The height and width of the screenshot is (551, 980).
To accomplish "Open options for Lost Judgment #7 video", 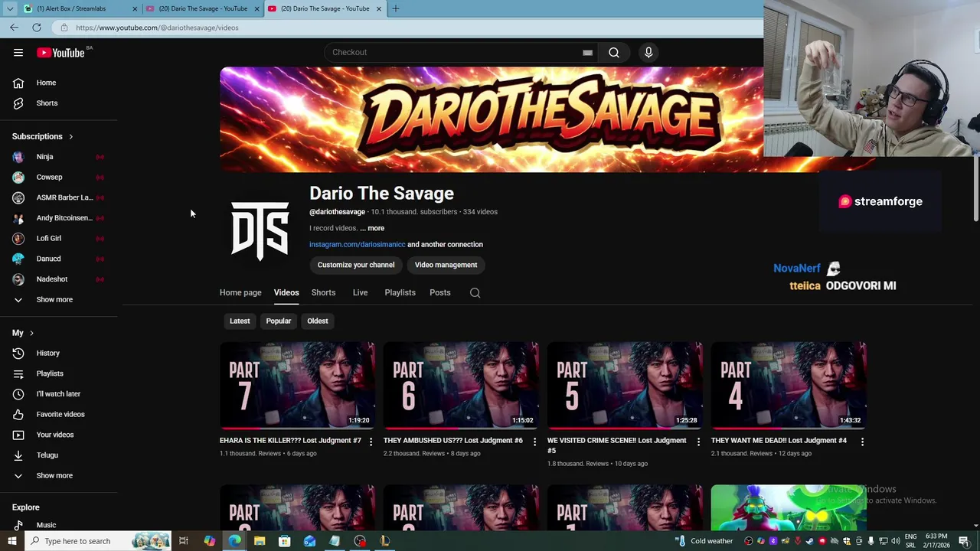I will tap(371, 442).
